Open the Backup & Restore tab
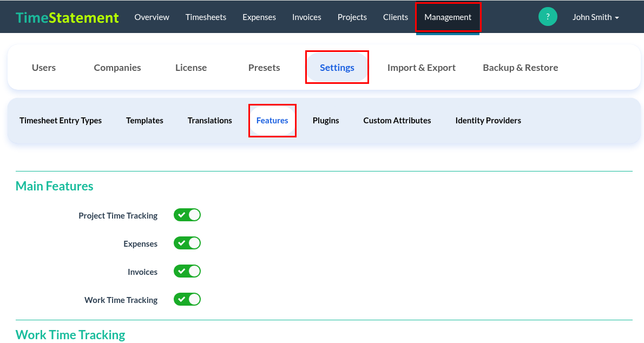The width and height of the screenshot is (644, 343). tap(521, 68)
